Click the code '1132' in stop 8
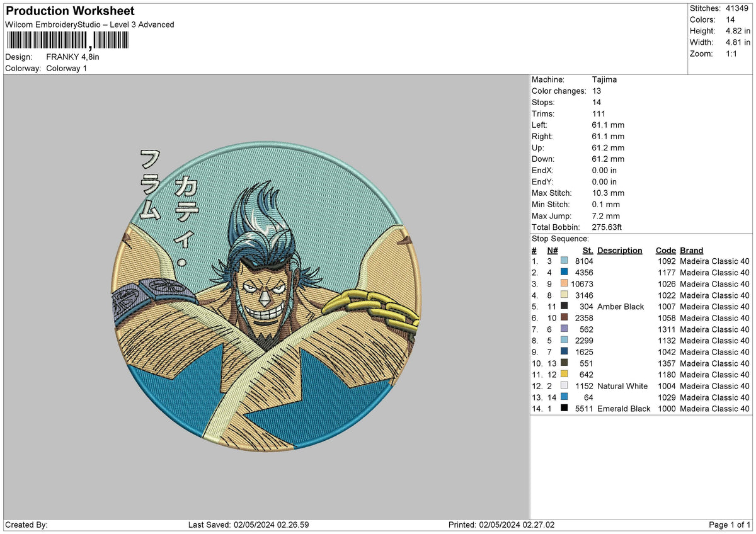Screen dimensions: 756x534 [x=666, y=341]
